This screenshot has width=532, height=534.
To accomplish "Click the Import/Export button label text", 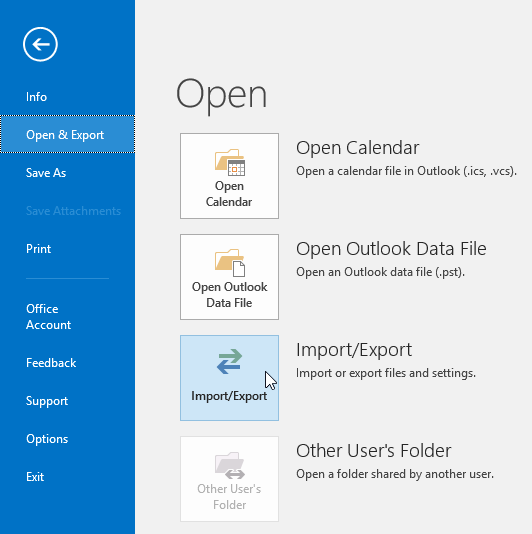I will click(x=229, y=396).
